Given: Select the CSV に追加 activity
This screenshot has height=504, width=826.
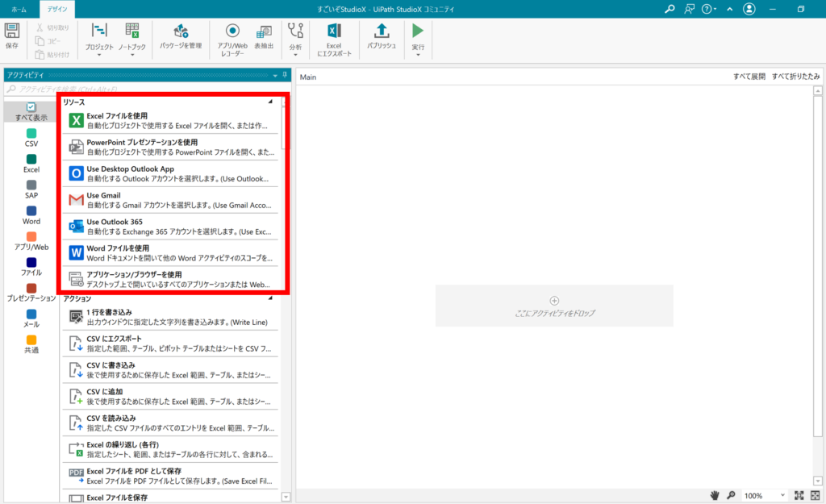Looking at the screenshot, I should click(x=170, y=397).
